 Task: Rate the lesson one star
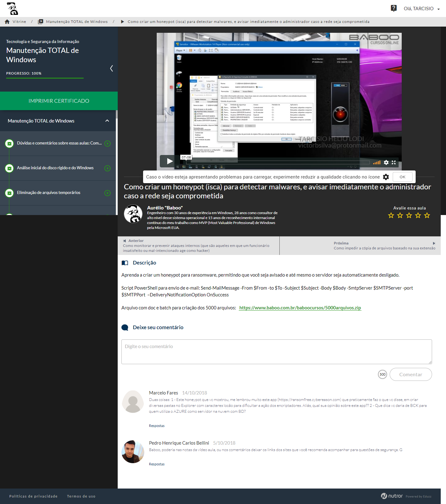tap(391, 215)
